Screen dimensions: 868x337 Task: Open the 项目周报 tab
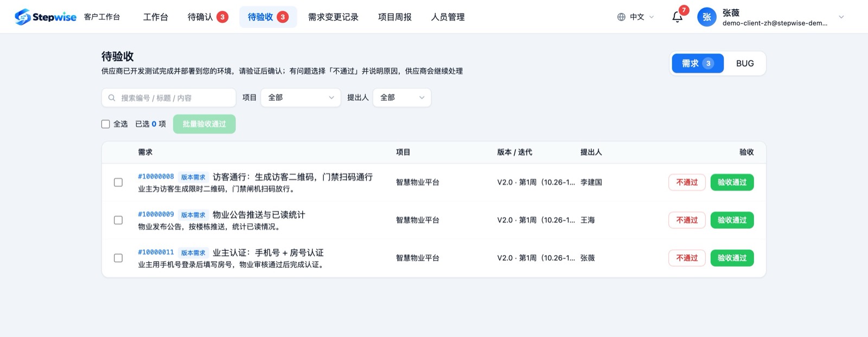tap(395, 17)
